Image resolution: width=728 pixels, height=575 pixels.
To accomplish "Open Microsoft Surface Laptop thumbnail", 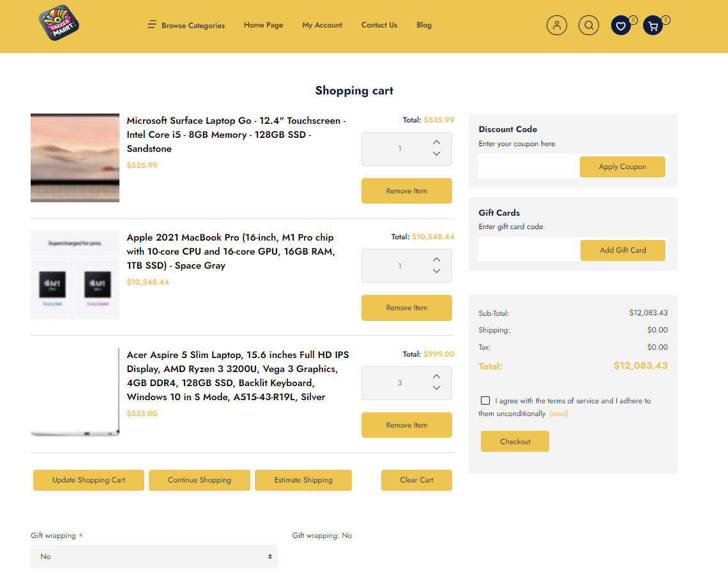I will tap(75, 158).
